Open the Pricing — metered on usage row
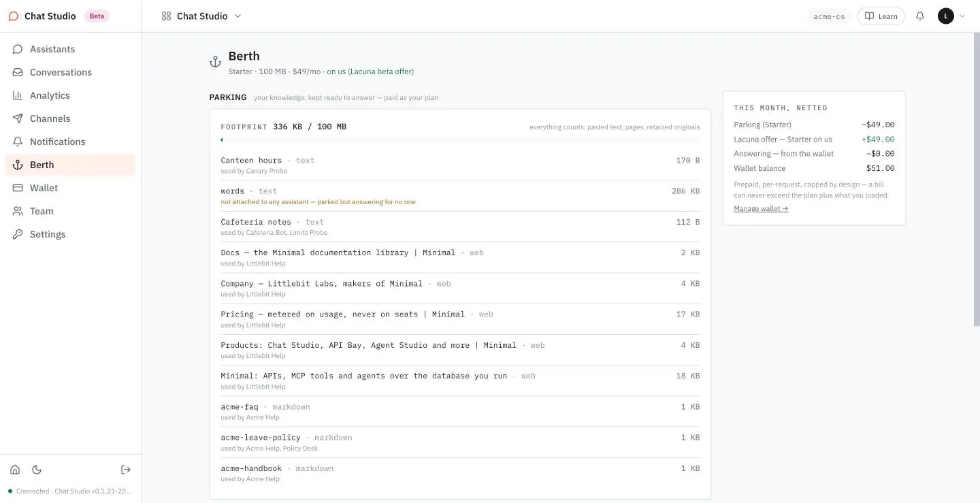The height and width of the screenshot is (503, 980). (x=460, y=319)
